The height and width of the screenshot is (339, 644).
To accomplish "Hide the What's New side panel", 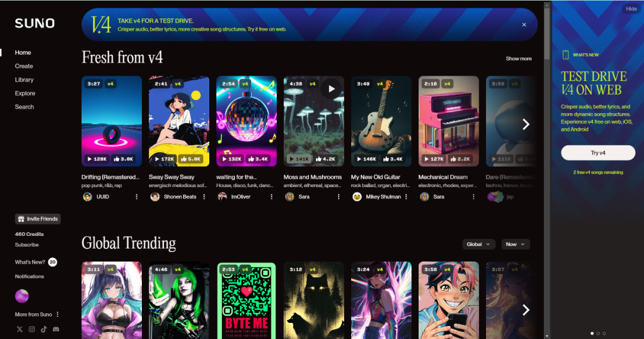I will tap(631, 8).
